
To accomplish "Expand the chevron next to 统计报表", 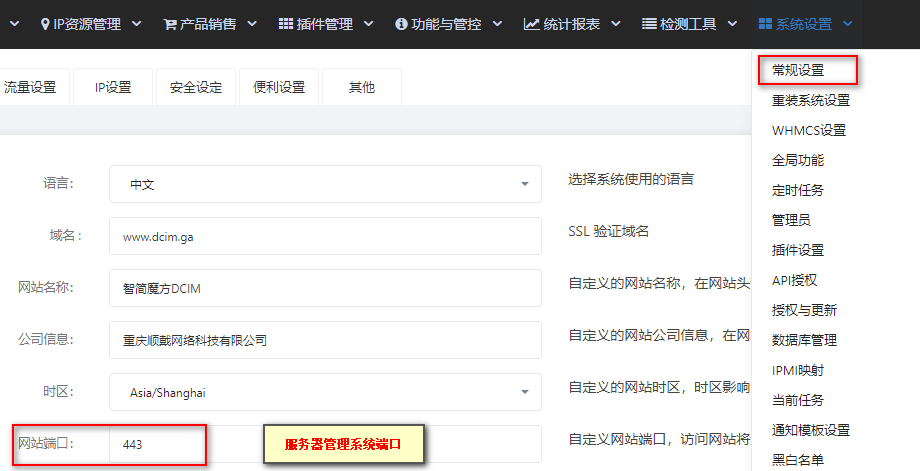I will point(615,24).
